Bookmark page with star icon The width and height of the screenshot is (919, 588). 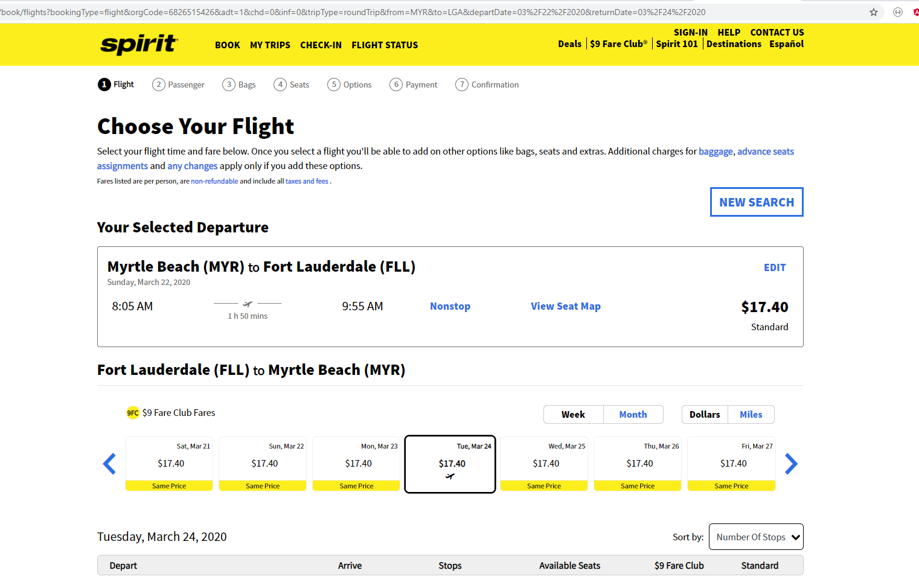point(873,12)
